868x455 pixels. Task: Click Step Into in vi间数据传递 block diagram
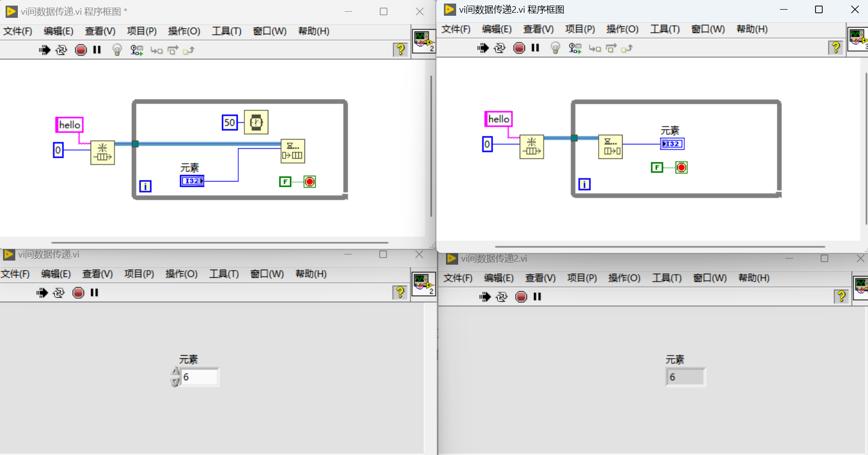tap(156, 50)
